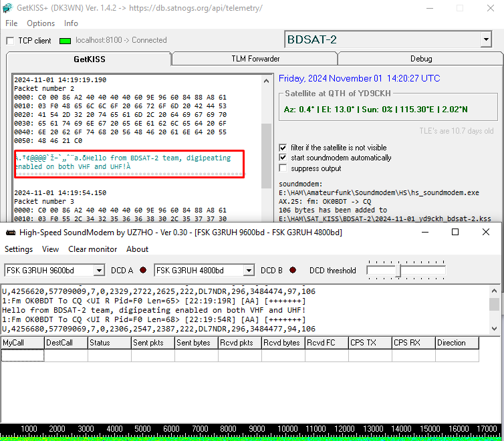The width and height of the screenshot is (504, 441).
Task: Click the CPS TX column header
Action: [370, 343]
